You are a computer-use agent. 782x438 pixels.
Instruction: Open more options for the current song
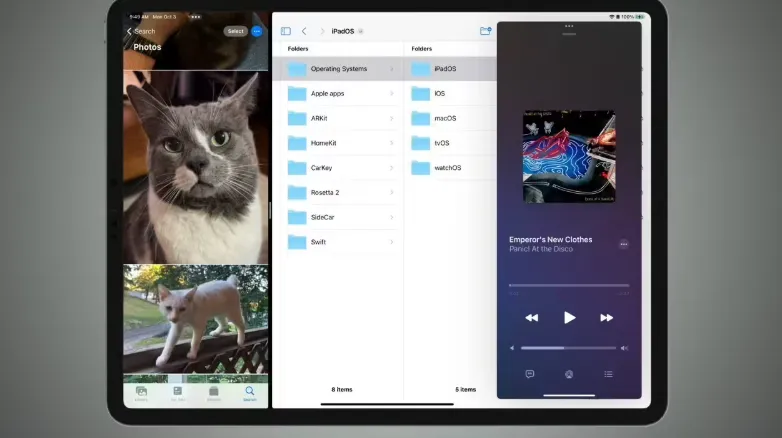pos(623,244)
